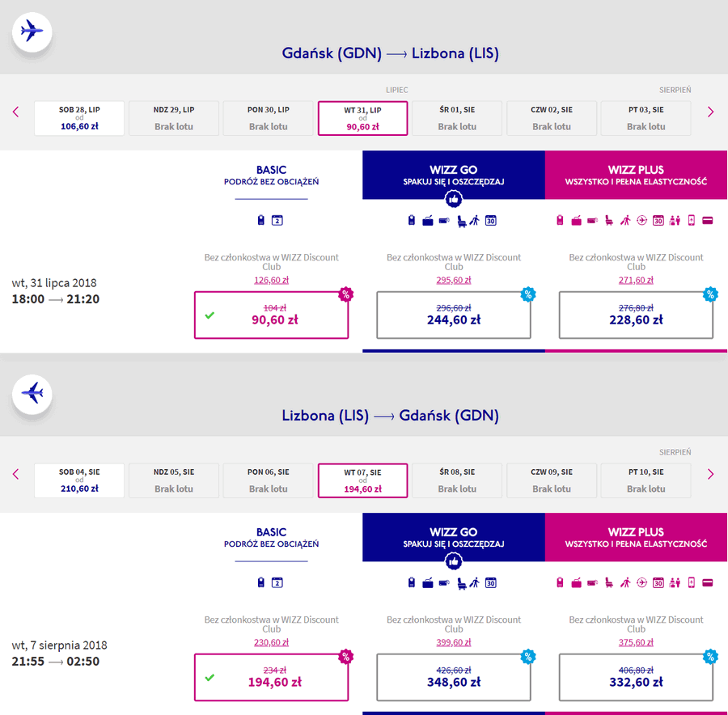Click the return WIZZ GO 30-day calendar icon
The height and width of the screenshot is (715, 728).
click(491, 582)
